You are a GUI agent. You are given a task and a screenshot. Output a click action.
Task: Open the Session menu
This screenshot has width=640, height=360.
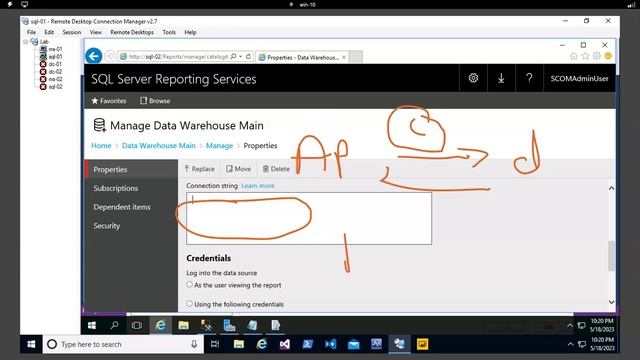click(71, 32)
